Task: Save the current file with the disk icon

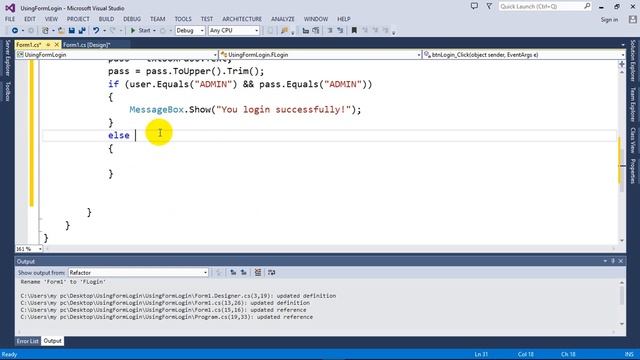Action: click(72, 31)
